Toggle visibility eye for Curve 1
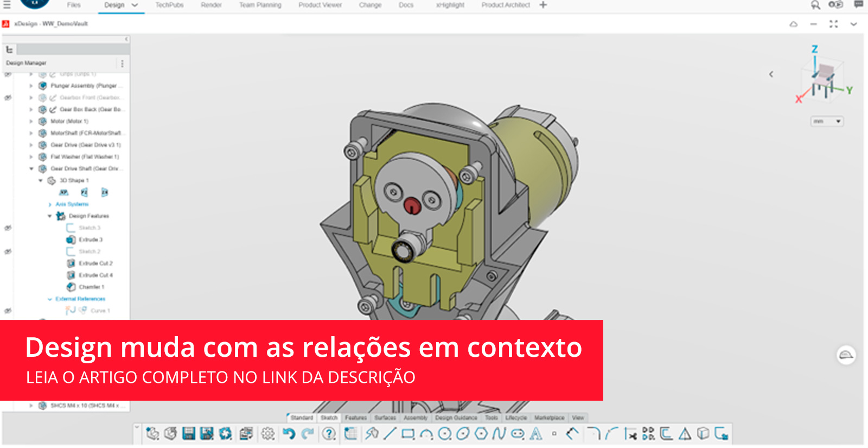 point(8,311)
